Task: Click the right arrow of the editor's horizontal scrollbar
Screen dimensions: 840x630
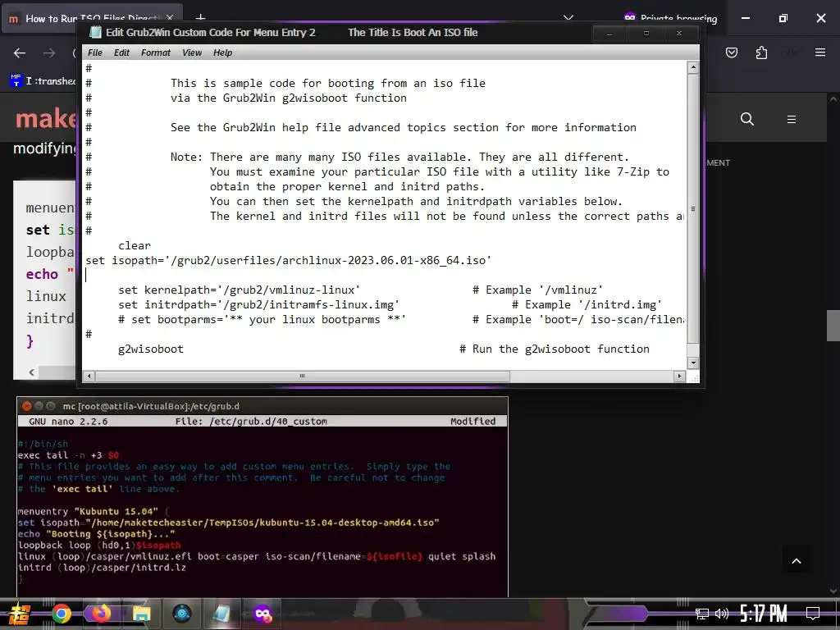Action: (x=679, y=376)
